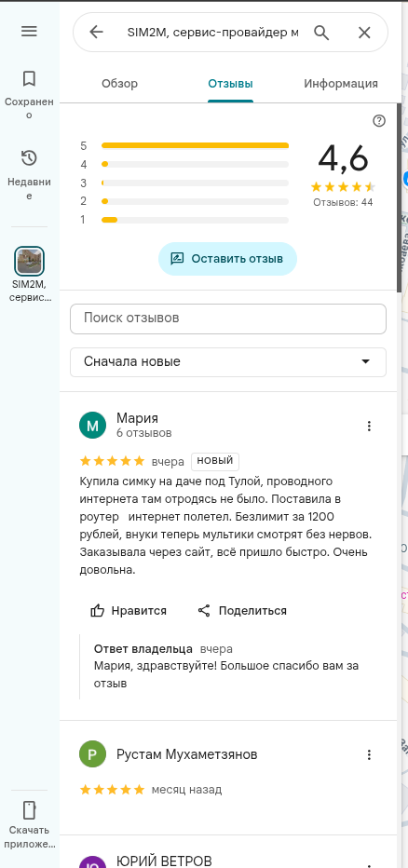Click the Отзывов: 44 count text
The width and height of the screenshot is (408, 868).
click(x=343, y=203)
